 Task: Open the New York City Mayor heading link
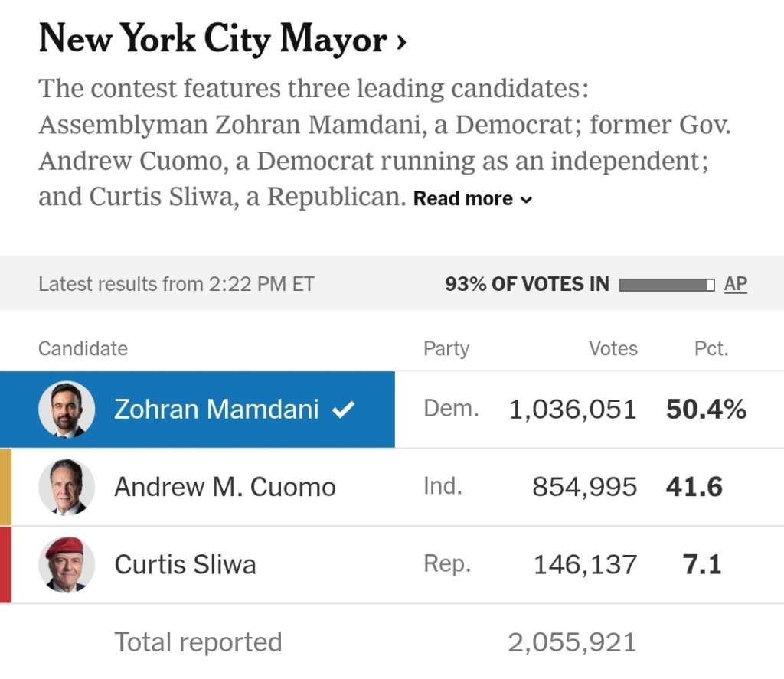coord(213,39)
